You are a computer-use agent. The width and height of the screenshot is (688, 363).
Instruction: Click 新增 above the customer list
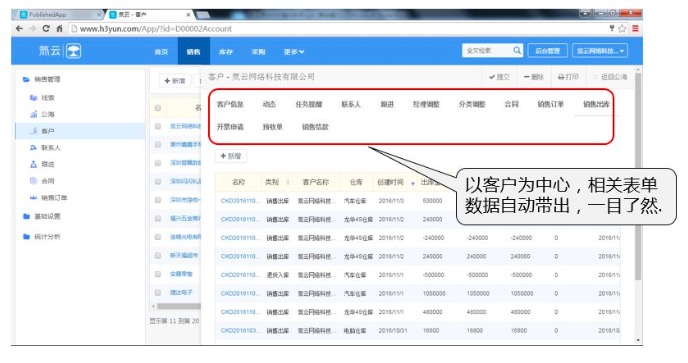[x=175, y=81]
